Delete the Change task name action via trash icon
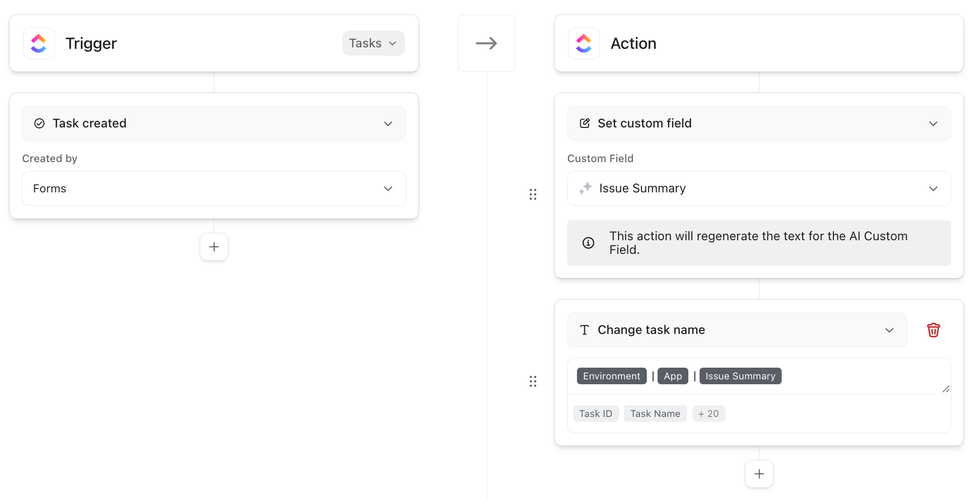 pyautogui.click(x=934, y=330)
